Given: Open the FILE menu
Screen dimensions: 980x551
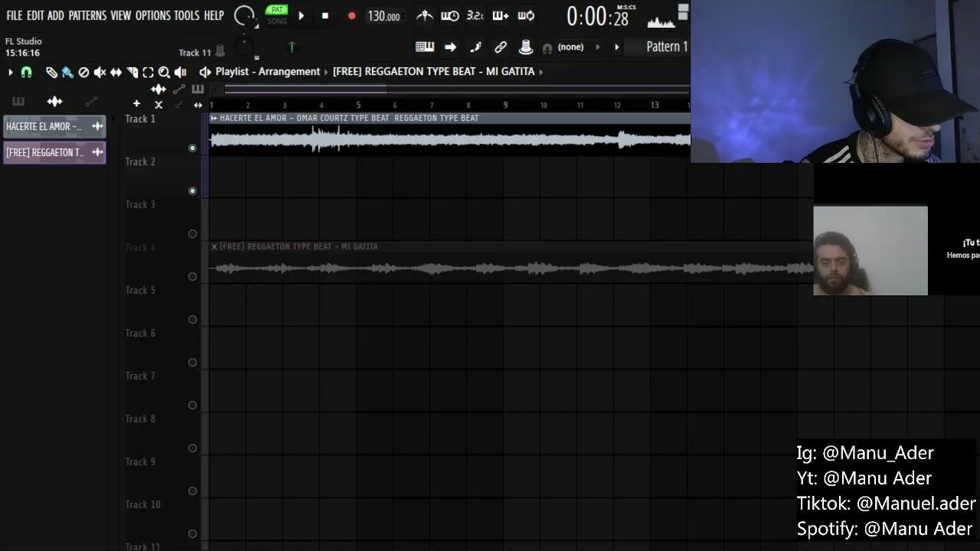Looking at the screenshot, I should click(x=15, y=15).
